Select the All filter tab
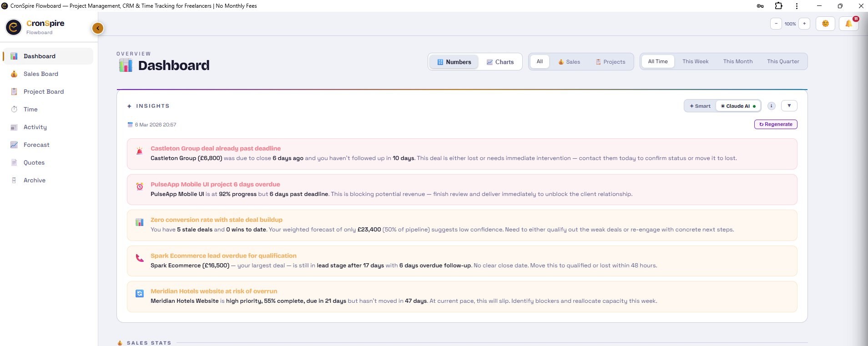The height and width of the screenshot is (346, 868). point(540,61)
